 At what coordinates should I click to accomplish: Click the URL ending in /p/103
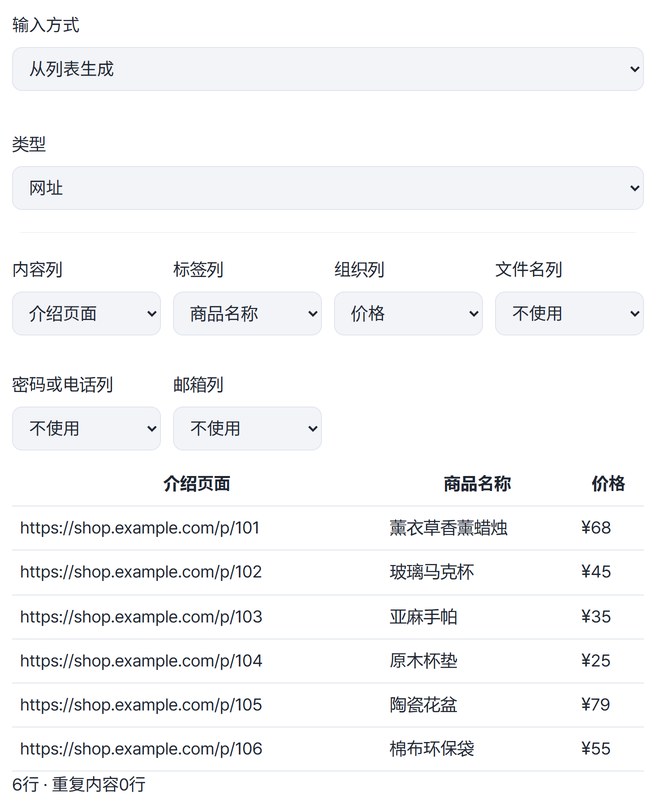click(141, 617)
